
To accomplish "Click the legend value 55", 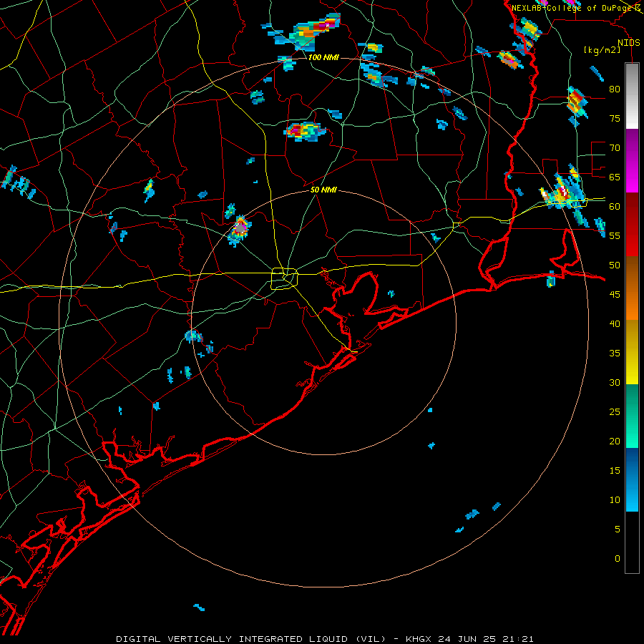I will (x=615, y=235).
